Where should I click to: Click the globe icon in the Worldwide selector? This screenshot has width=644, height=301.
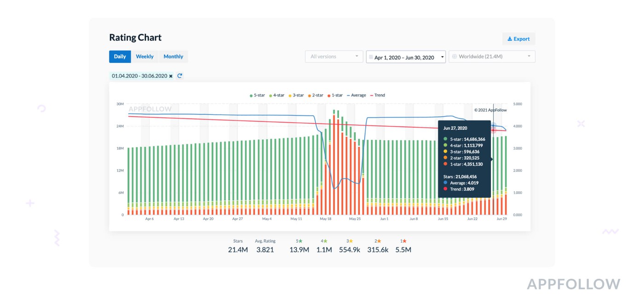(x=454, y=57)
